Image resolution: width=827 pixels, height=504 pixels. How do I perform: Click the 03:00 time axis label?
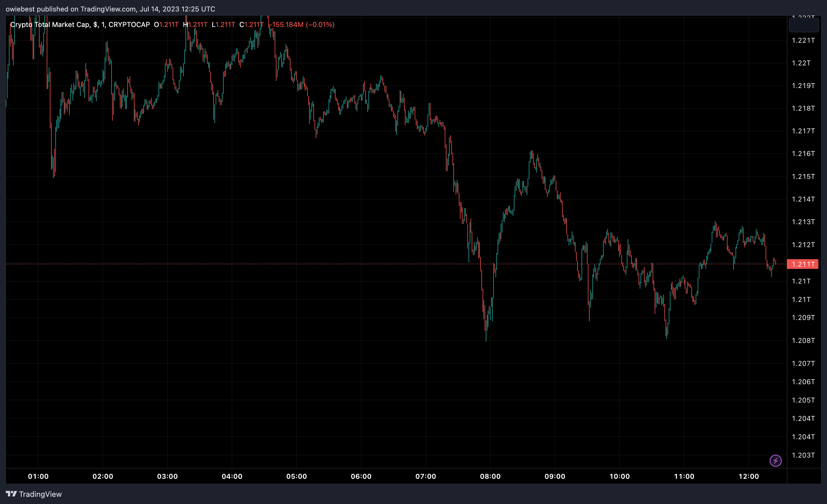(x=167, y=476)
